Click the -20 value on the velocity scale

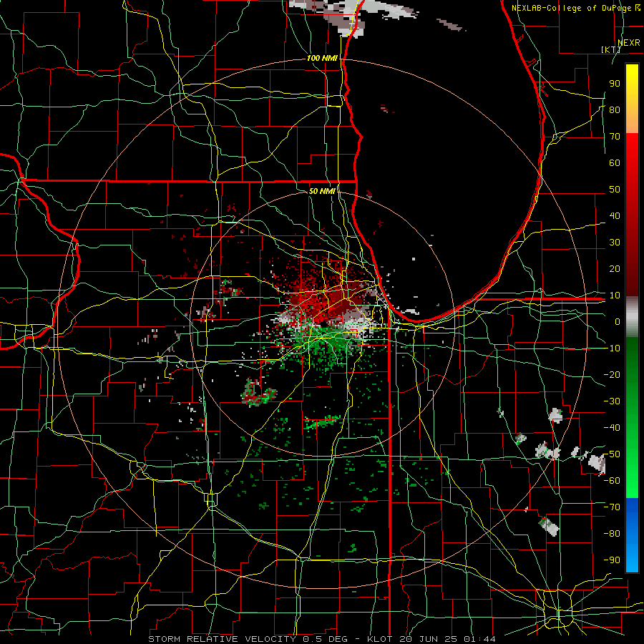point(612,374)
